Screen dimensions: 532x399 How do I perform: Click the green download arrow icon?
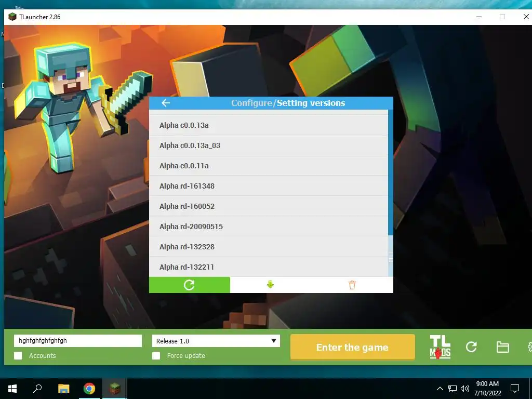270,285
